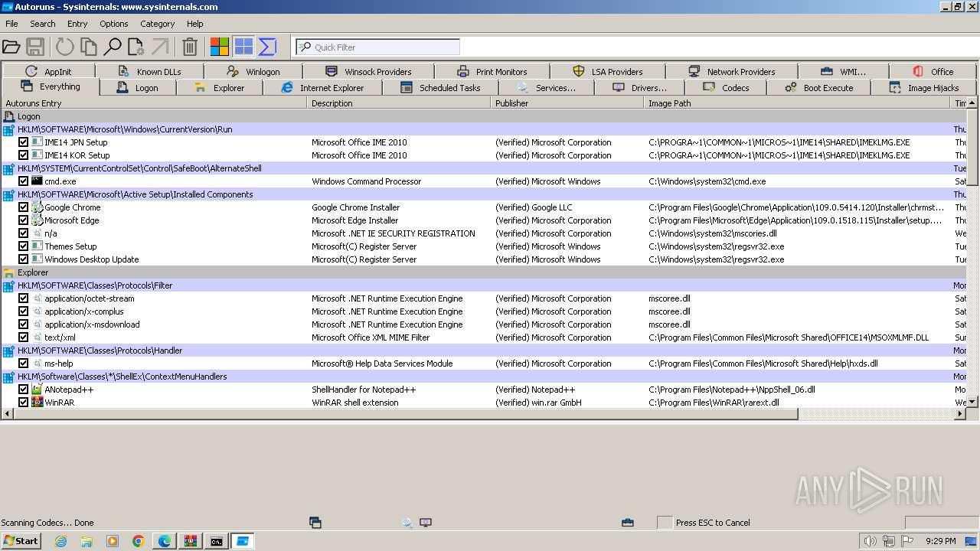Viewport: 980px width, 551px height.
Task: Uncheck the Google Chrome entry checkbox
Action: click(23, 207)
